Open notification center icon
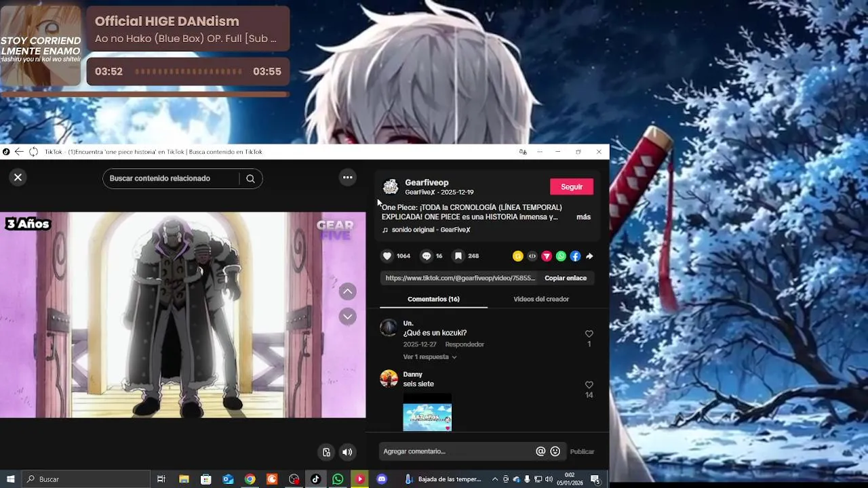The height and width of the screenshot is (488, 868). (x=595, y=479)
